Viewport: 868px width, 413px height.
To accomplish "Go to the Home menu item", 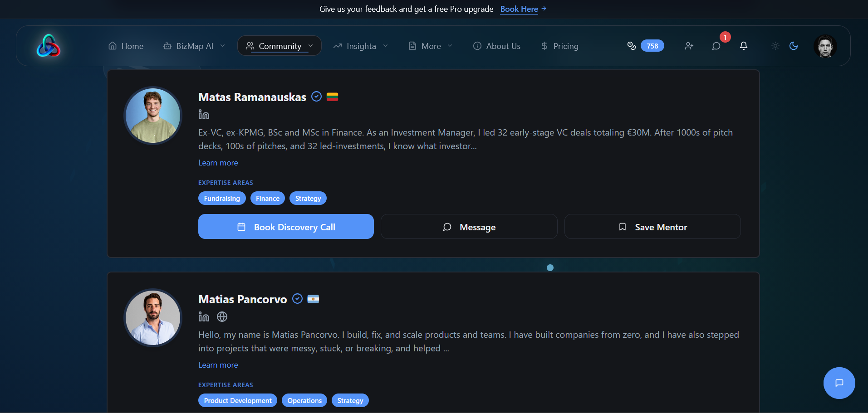I will (126, 46).
